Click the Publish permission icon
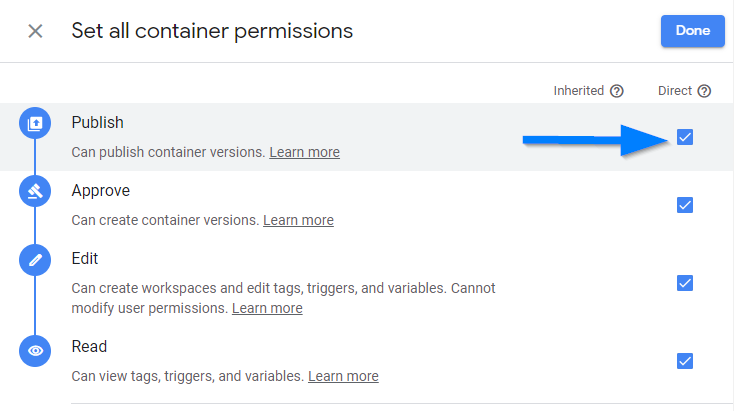 point(35,123)
